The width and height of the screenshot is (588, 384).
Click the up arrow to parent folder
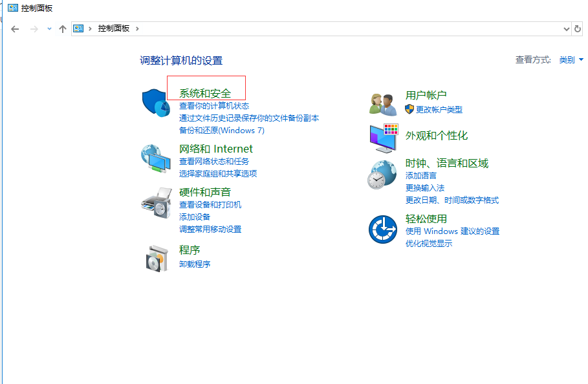(63, 29)
